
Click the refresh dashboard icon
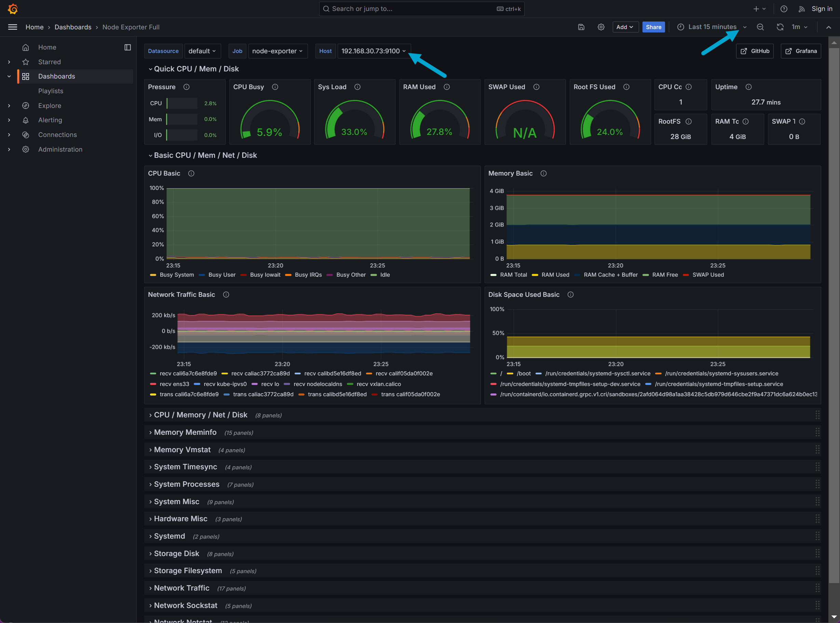click(x=780, y=27)
